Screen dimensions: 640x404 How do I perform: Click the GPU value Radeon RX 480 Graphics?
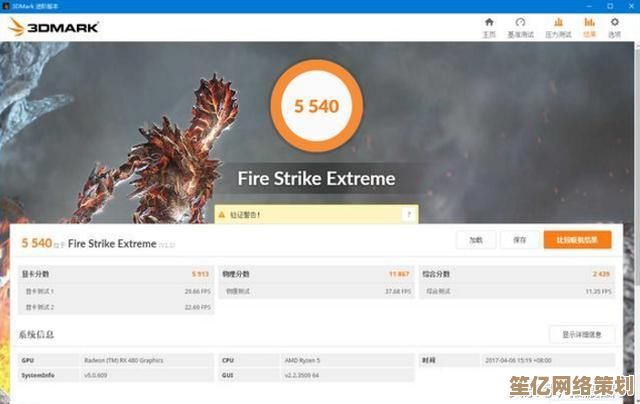pyautogui.click(x=124, y=360)
